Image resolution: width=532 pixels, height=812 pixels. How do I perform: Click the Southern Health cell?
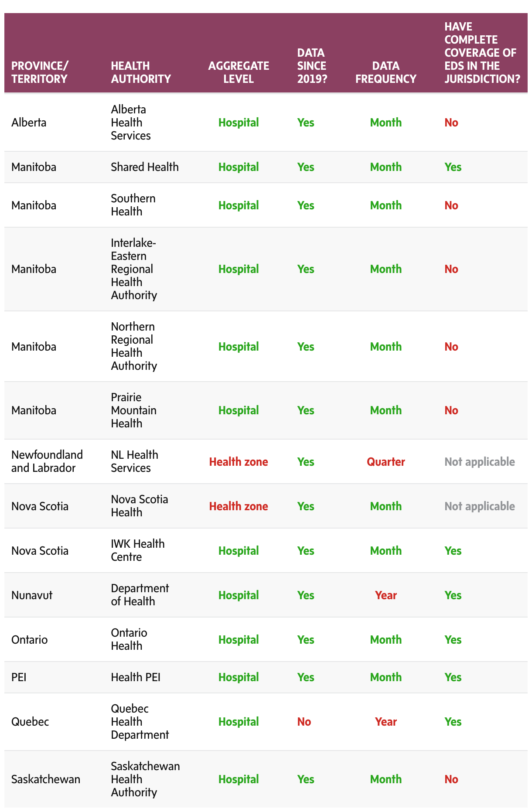[133, 205]
